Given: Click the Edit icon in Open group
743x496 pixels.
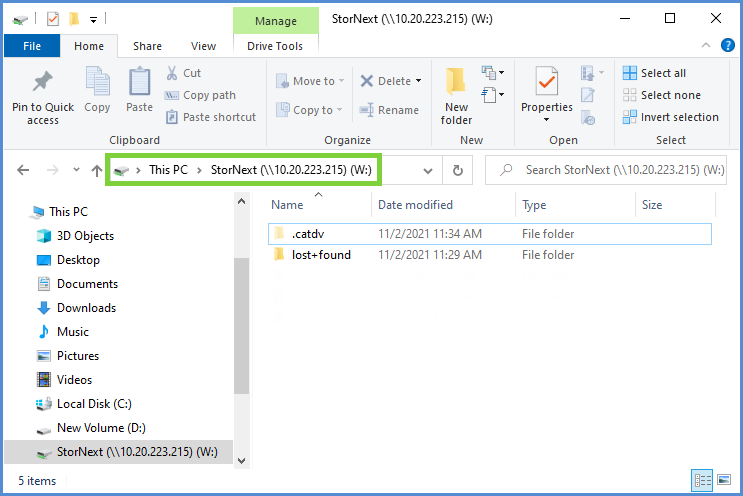Looking at the screenshot, I should click(x=588, y=95).
